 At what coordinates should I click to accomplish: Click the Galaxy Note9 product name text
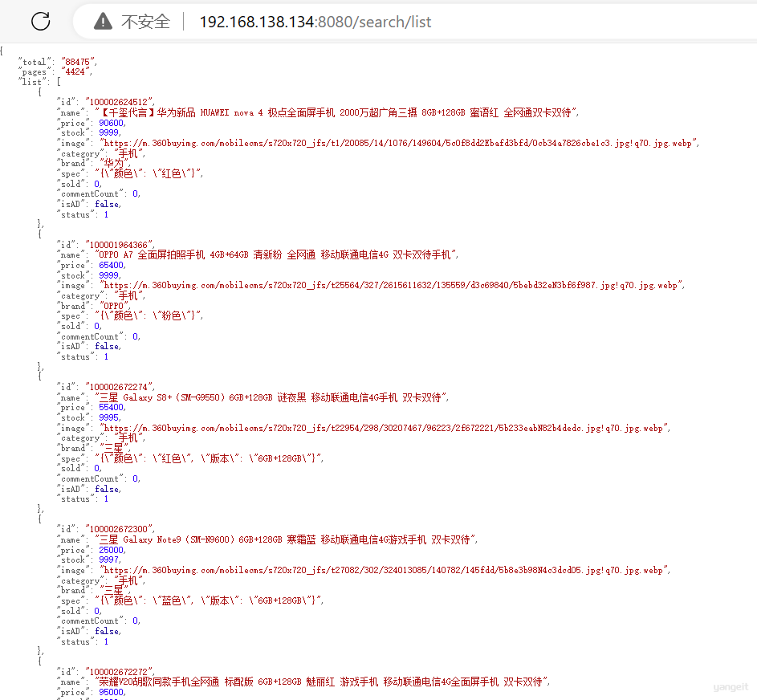click(x=285, y=539)
